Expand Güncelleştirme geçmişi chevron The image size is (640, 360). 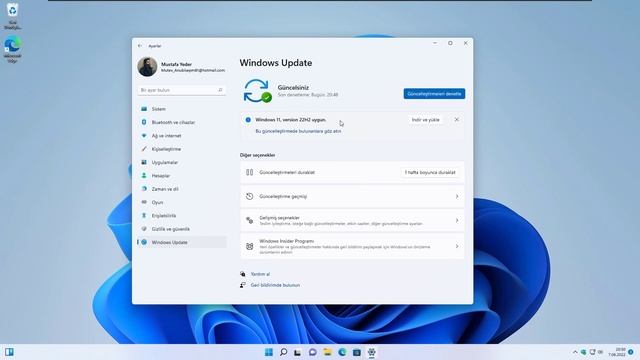[x=457, y=196]
